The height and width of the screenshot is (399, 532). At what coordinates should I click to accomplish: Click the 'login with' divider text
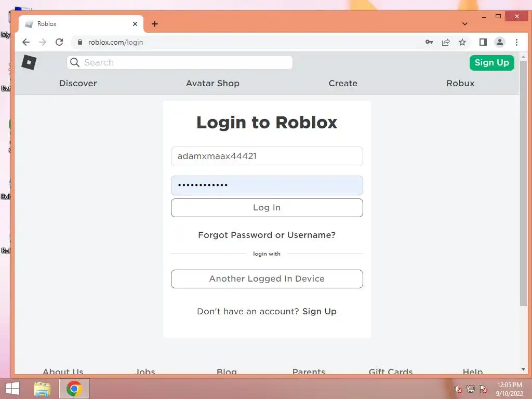(x=267, y=254)
